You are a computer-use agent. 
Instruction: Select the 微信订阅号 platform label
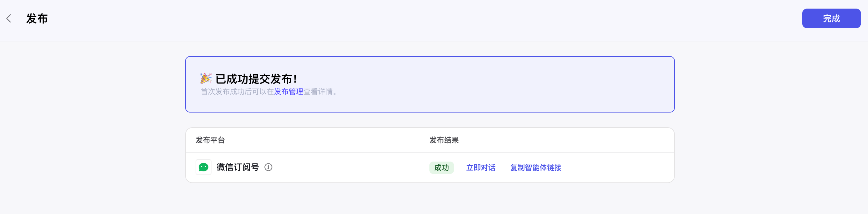(238, 167)
